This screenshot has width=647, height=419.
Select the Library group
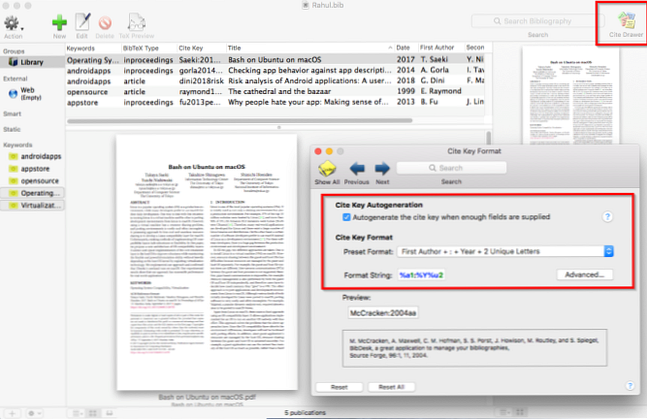[x=32, y=62]
